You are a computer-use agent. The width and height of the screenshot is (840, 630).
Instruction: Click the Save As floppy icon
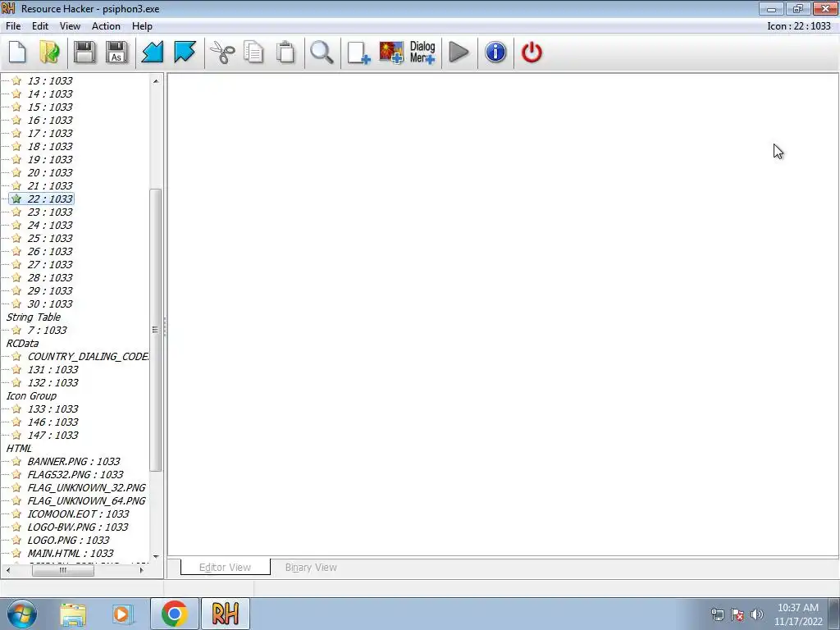point(116,52)
